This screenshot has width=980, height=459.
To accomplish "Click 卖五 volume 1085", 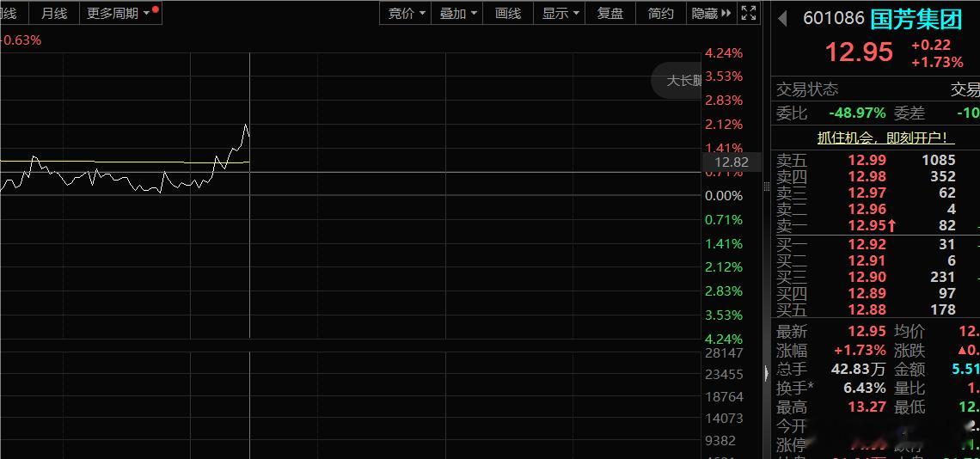I will pyautogui.click(x=939, y=160).
